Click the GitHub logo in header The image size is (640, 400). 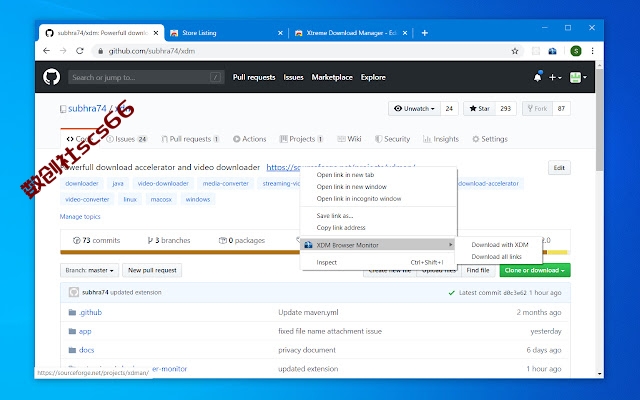[51, 77]
